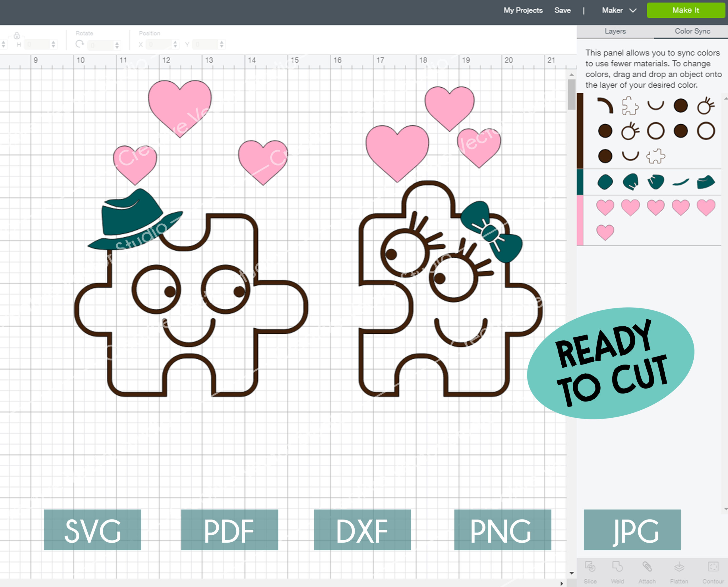Click the lock aspect ratio icon
Image resolution: width=728 pixels, height=587 pixels.
pyautogui.click(x=16, y=36)
